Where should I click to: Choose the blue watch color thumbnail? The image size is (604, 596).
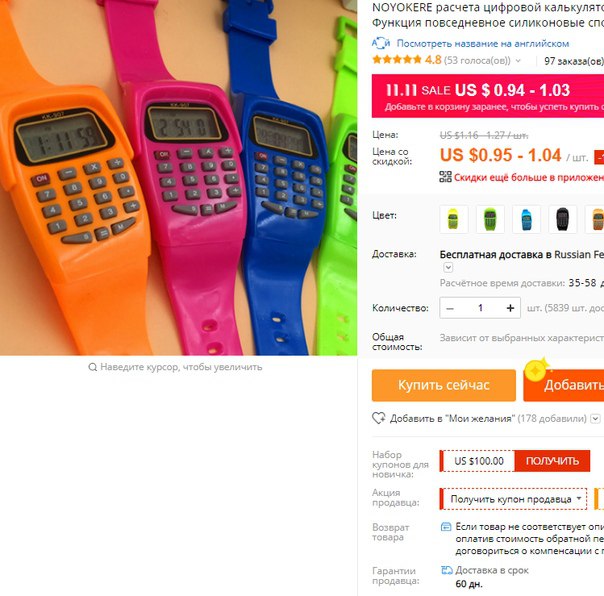tap(526, 219)
